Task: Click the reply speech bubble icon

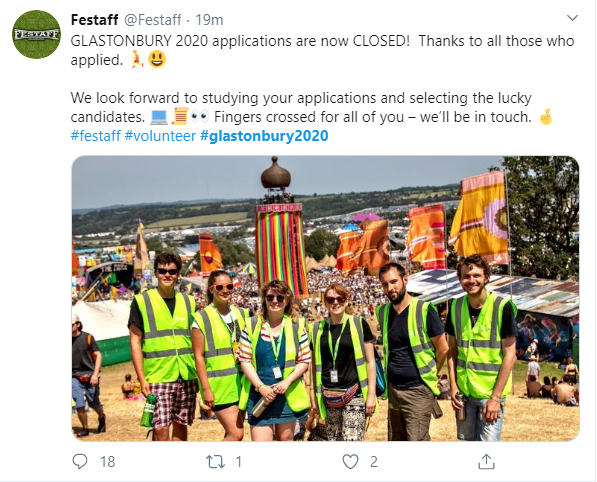Action: coord(80,461)
